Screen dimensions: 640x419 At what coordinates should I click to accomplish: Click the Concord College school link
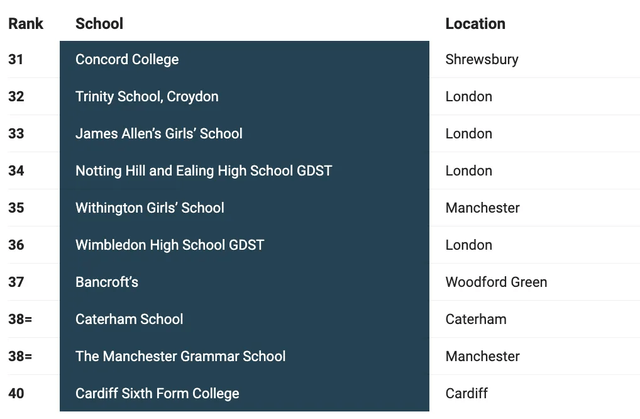[127, 60]
